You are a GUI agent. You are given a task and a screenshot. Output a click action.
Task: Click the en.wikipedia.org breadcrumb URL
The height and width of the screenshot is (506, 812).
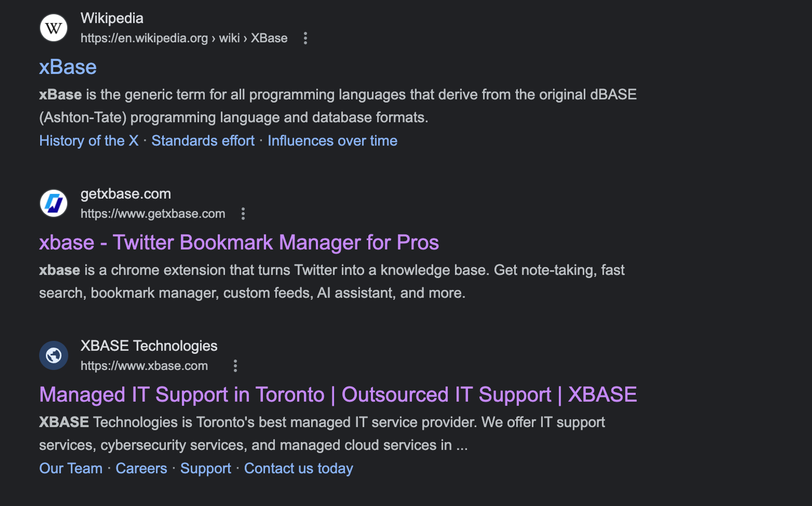(x=184, y=38)
